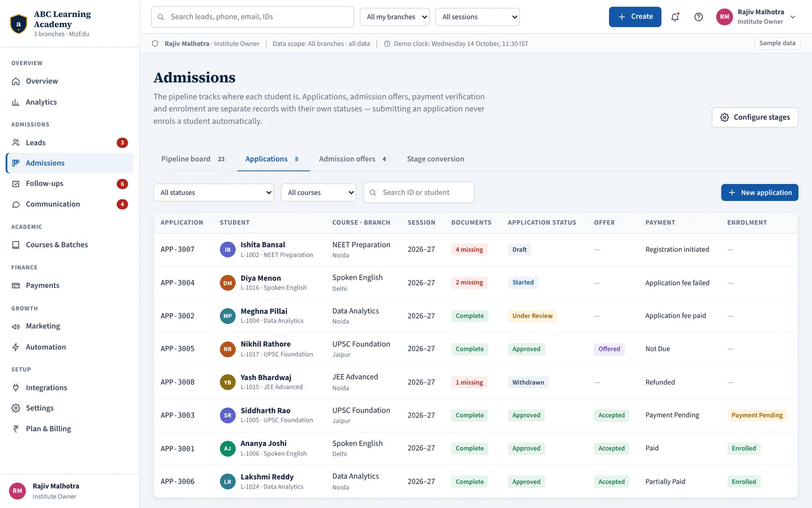Image resolution: width=812 pixels, height=508 pixels.
Task: Click the Analytics bar chart icon
Action: point(16,102)
